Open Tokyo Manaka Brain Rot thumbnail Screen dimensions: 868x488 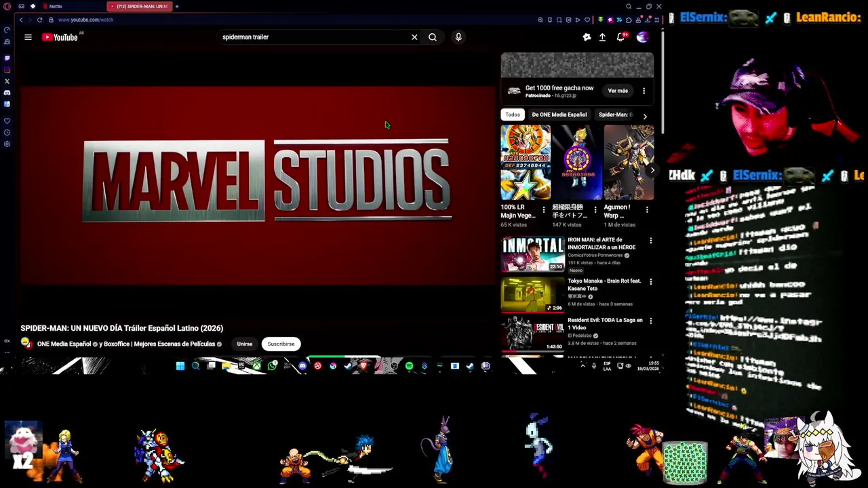coord(532,295)
